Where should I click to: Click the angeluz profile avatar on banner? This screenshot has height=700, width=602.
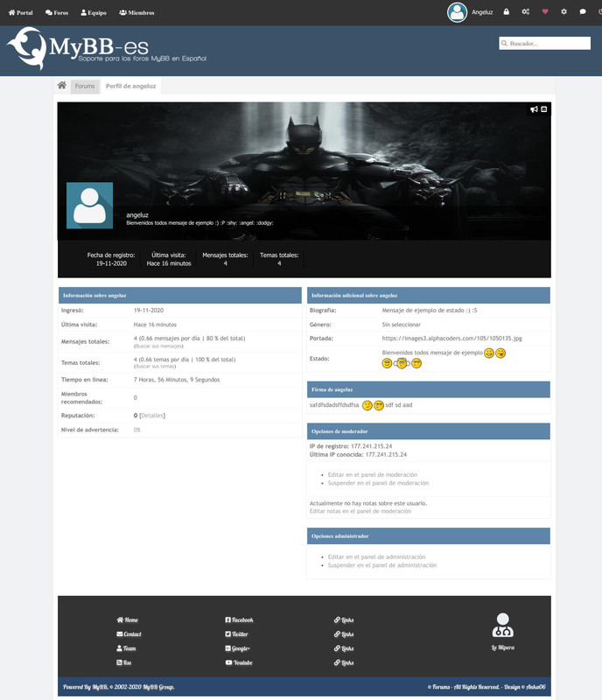[89, 206]
